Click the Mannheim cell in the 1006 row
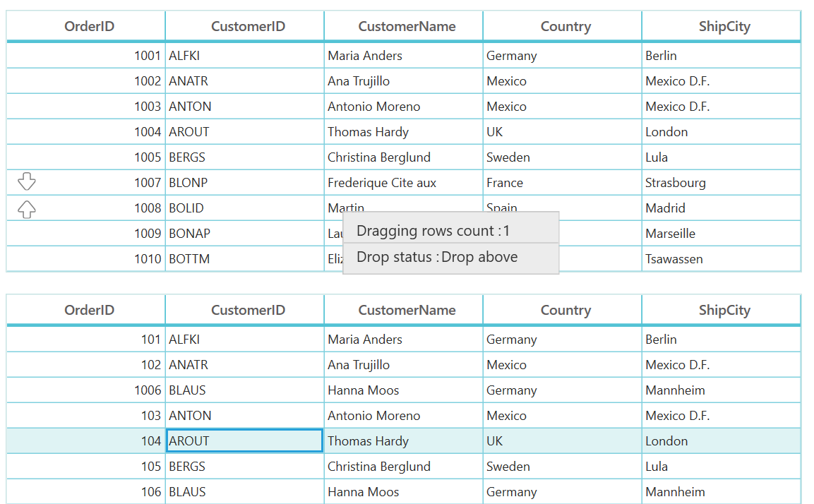Screen dimensions: 814x504 point(721,390)
